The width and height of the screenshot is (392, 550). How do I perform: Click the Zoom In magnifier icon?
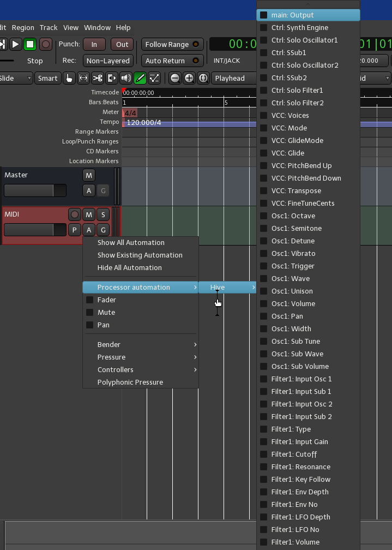(x=189, y=78)
